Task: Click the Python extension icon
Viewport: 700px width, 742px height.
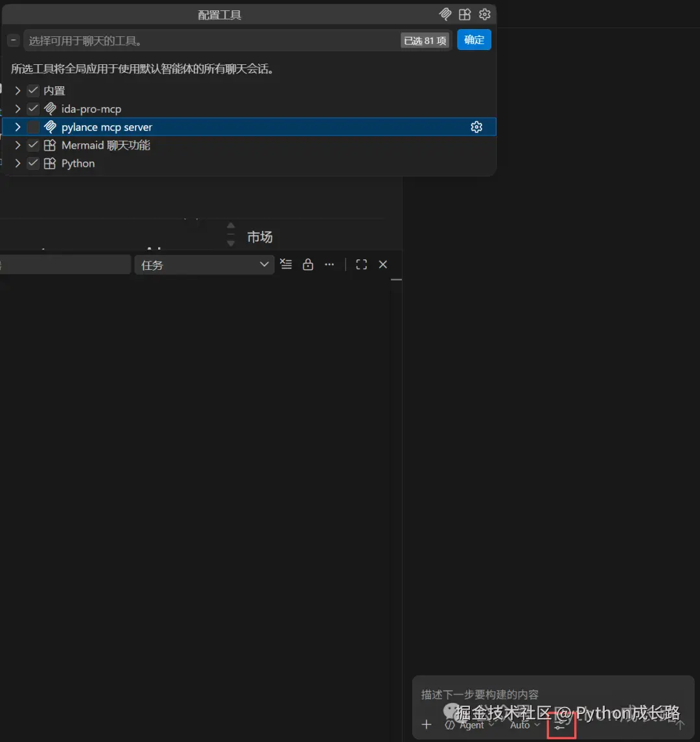Action: point(50,163)
